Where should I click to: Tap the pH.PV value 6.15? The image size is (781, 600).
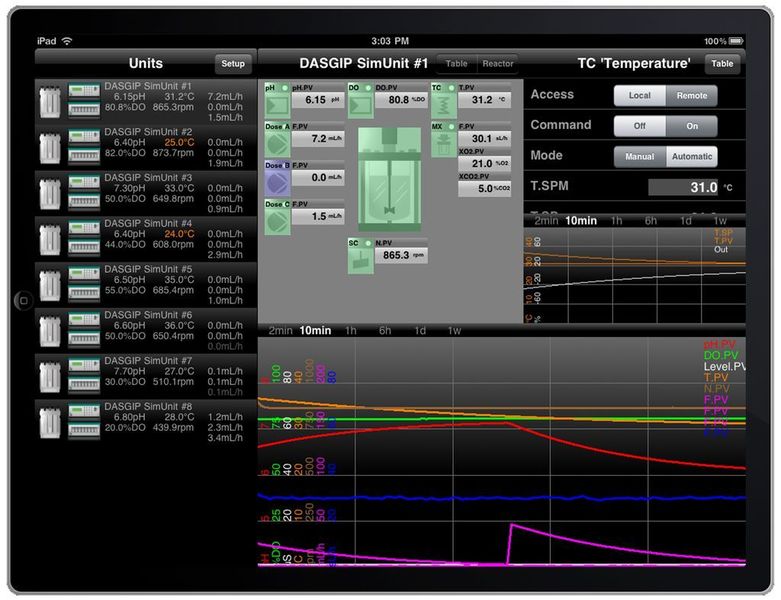coord(318,100)
